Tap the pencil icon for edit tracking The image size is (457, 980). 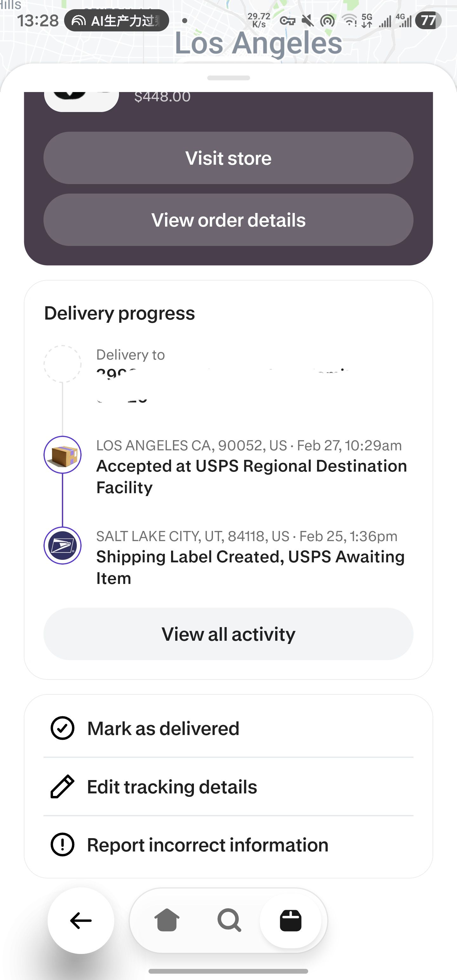coord(62,786)
